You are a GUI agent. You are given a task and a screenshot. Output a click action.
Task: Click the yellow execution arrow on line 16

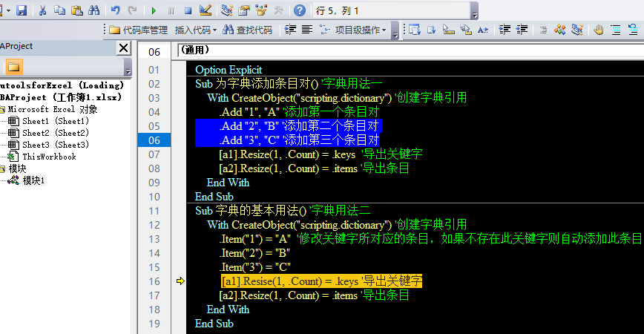pos(180,281)
